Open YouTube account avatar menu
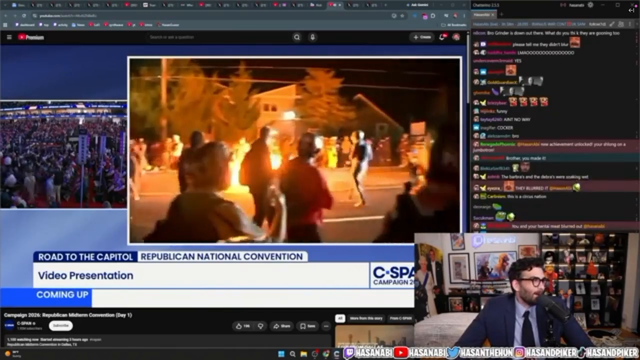Image resolution: width=640 pixels, height=360 pixels. tap(456, 37)
